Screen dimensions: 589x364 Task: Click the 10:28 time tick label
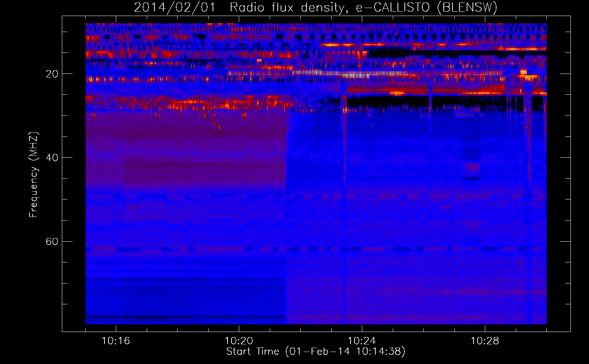(485, 341)
